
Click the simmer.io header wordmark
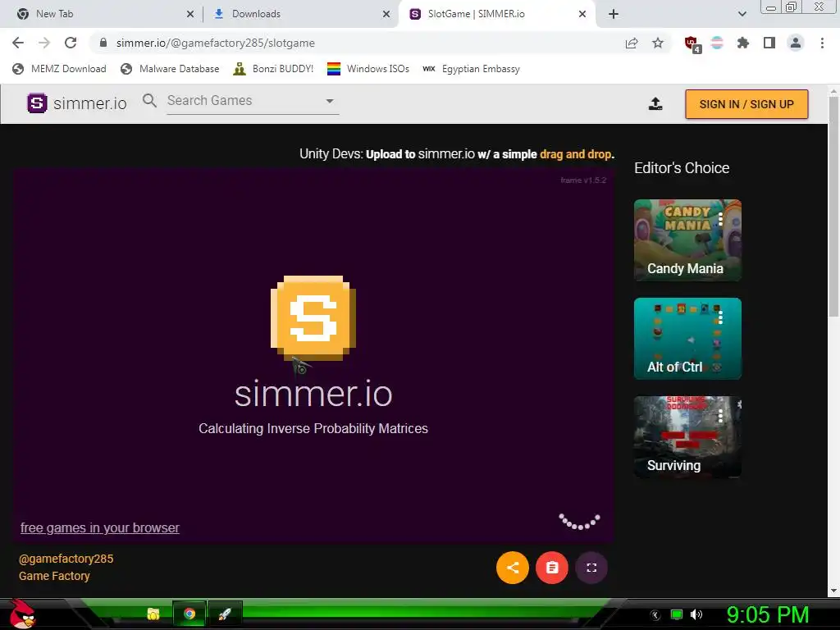[x=90, y=103]
